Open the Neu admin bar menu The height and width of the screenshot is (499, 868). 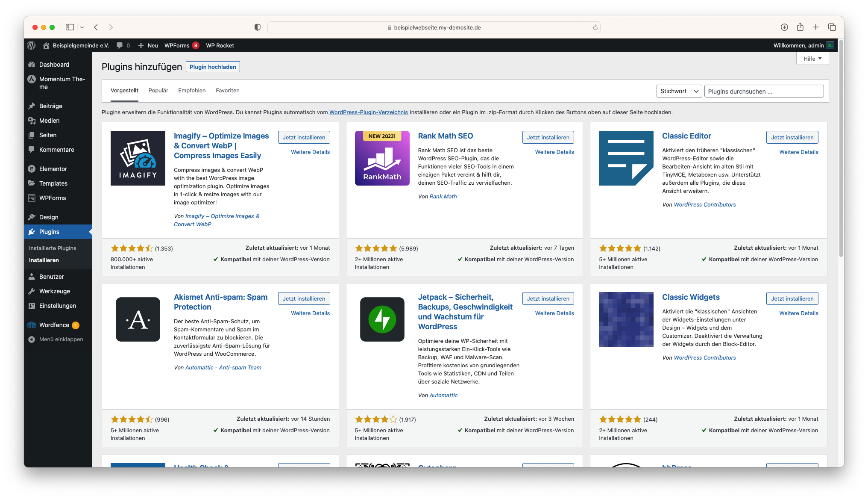(x=148, y=45)
